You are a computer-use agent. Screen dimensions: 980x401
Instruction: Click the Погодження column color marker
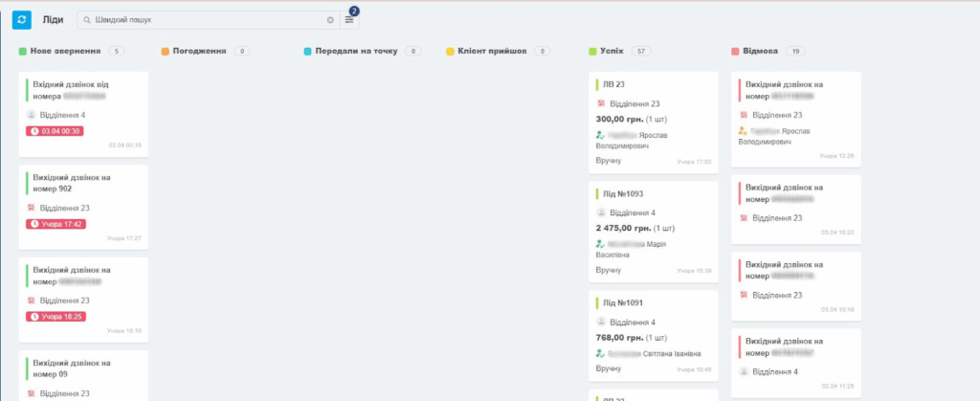[166, 51]
